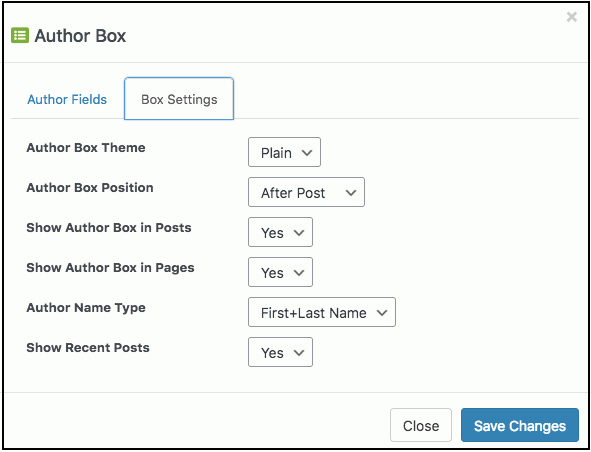Dismiss the dialog with the X icon

[x=571, y=17]
